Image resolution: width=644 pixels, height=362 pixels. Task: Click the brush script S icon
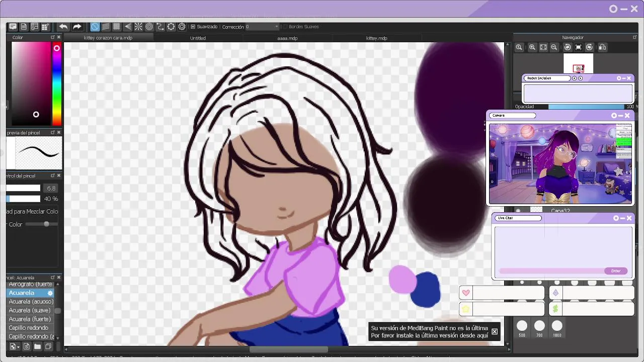[27, 346]
